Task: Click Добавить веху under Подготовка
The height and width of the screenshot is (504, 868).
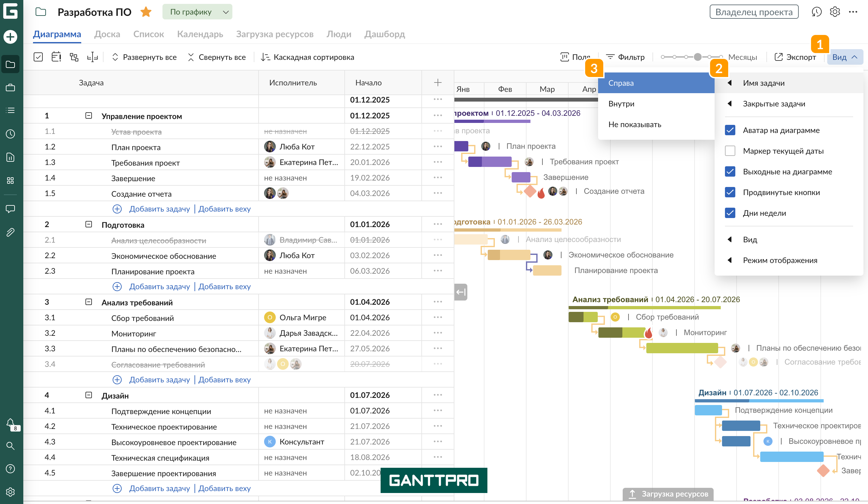Action: pyautogui.click(x=225, y=286)
